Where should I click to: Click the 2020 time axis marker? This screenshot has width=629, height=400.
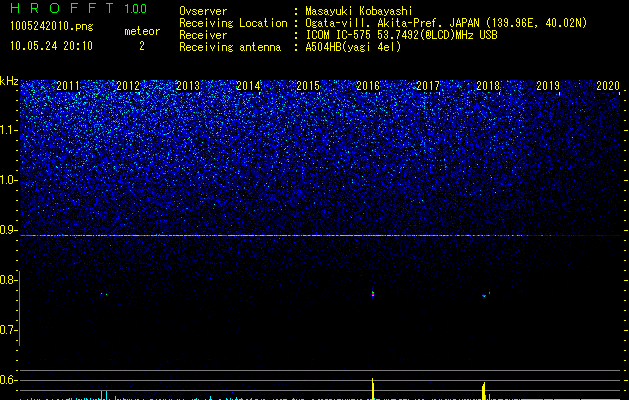608,86
